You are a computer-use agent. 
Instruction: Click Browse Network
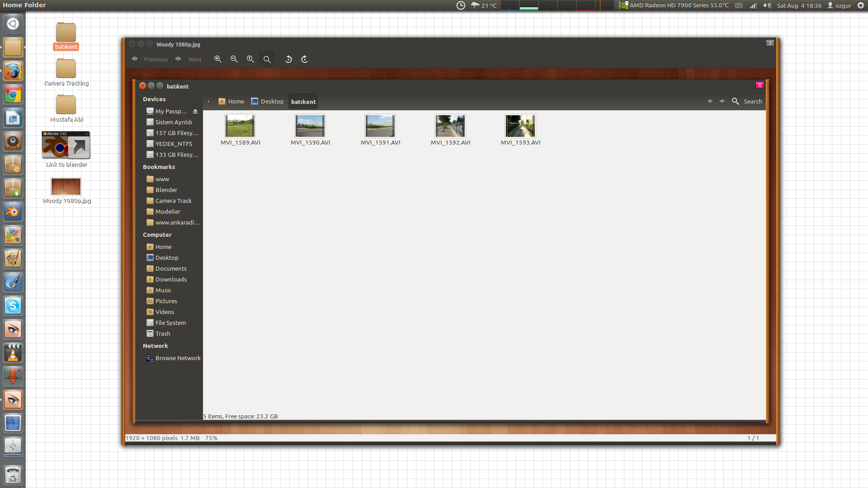pyautogui.click(x=173, y=358)
